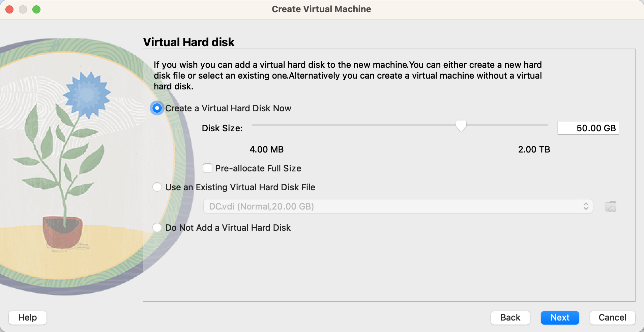Close the Create Virtual Machine window
Image resolution: width=644 pixels, height=332 pixels.
[x=9, y=9]
